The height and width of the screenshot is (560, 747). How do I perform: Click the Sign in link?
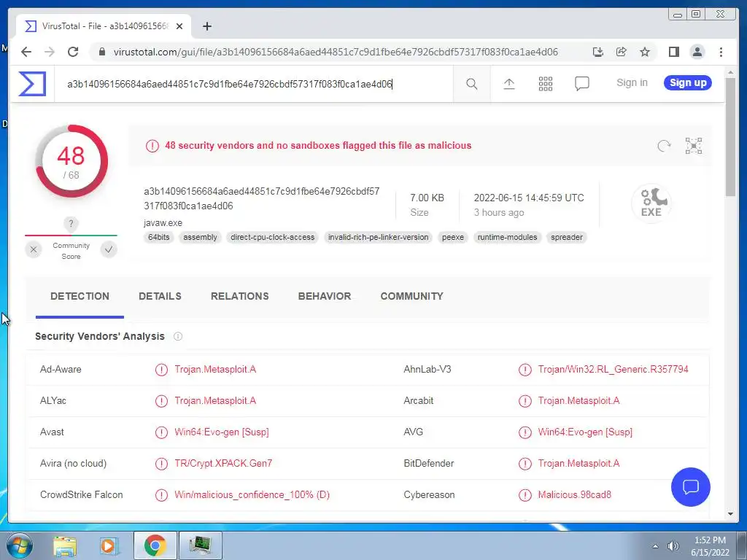pyautogui.click(x=632, y=83)
